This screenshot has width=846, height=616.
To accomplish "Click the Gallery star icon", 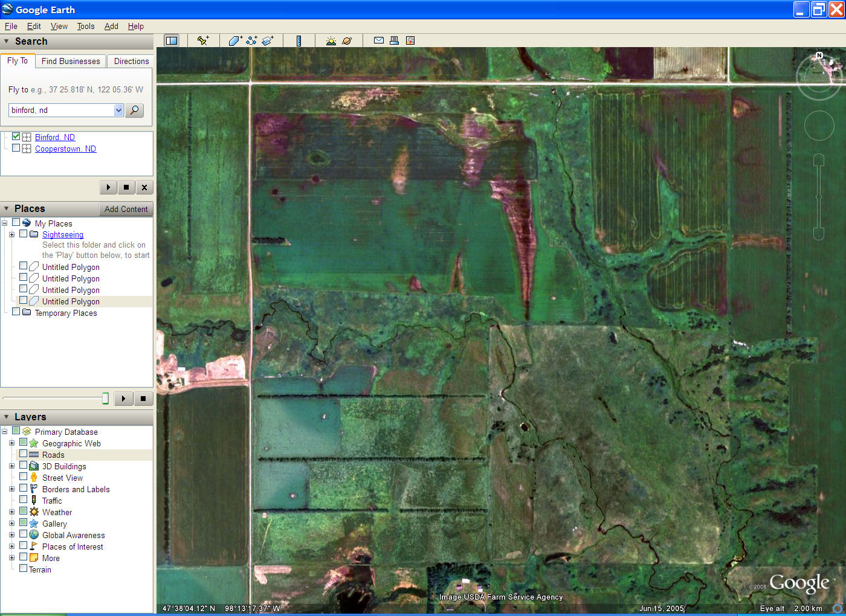I will (x=34, y=524).
